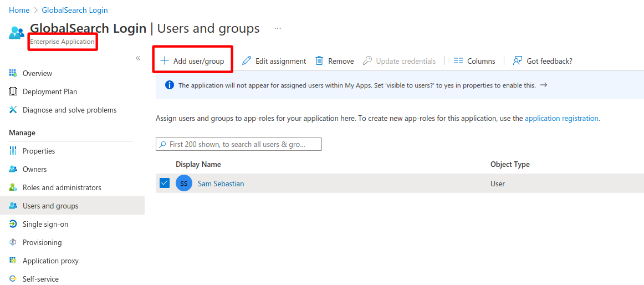Screen dimensions: 644x285
Task: Click GlobalSearch Login breadcrumb link
Action: pyautogui.click(x=75, y=10)
